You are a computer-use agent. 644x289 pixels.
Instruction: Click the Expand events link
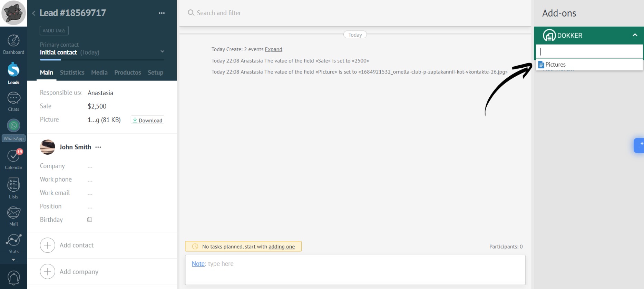[x=273, y=49]
